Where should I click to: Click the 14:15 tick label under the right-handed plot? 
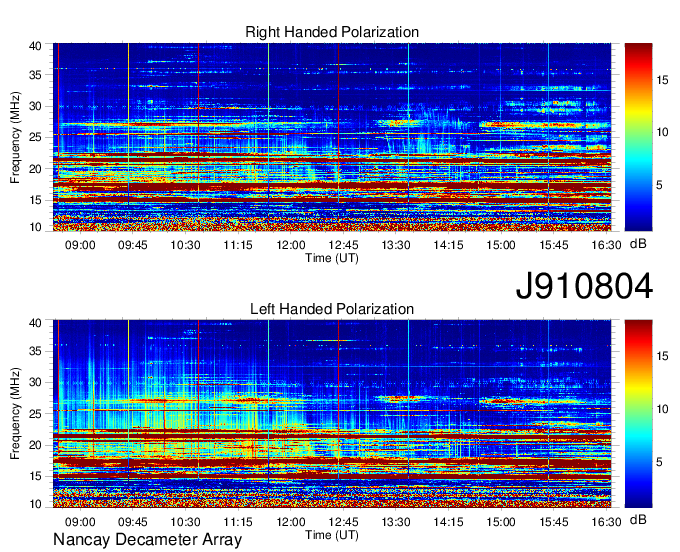(x=448, y=245)
